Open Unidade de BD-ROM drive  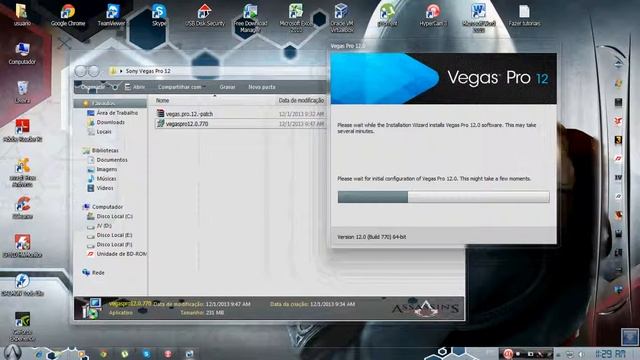point(121,253)
